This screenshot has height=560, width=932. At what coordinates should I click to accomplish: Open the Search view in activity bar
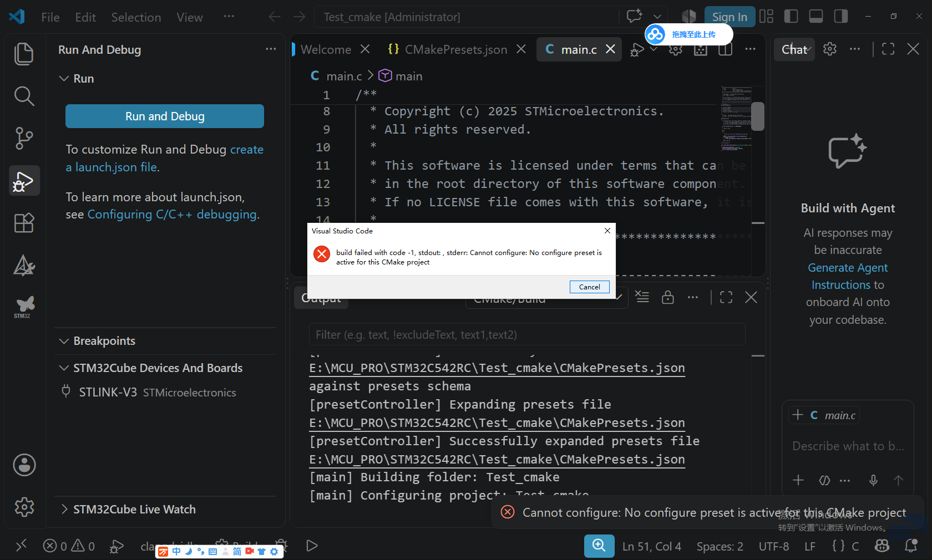point(24,96)
